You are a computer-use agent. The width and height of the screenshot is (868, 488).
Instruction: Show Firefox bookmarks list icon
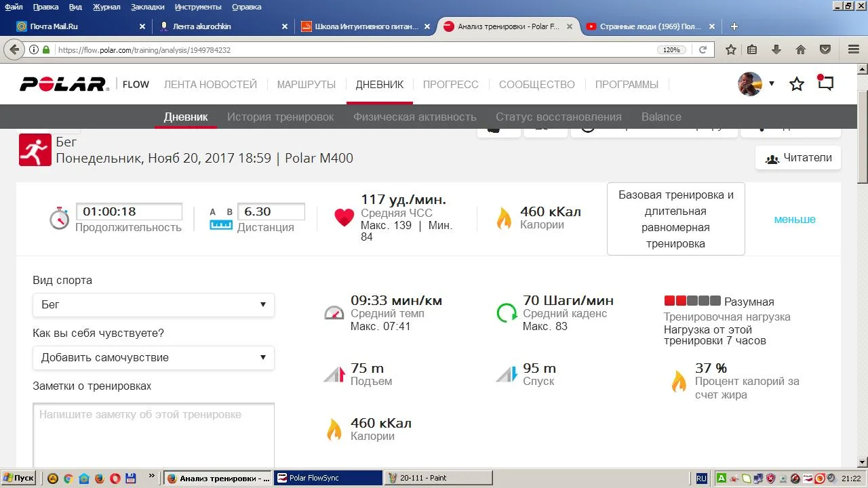click(752, 50)
